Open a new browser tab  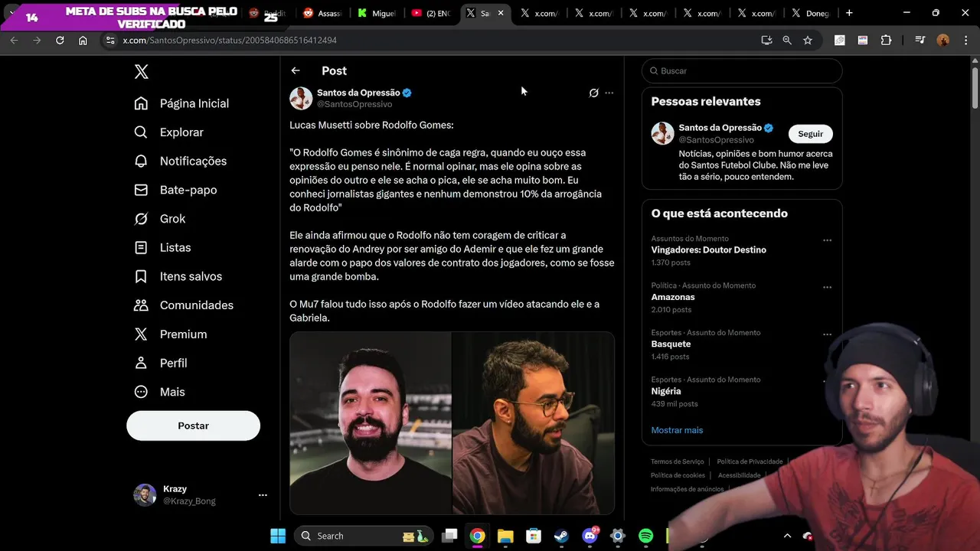tap(849, 13)
